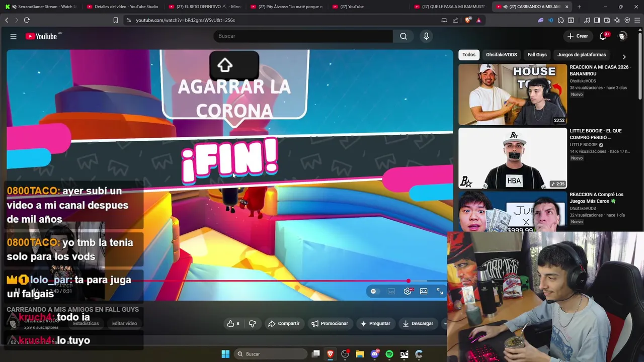
Task: Open the HOUSE TOUR video thumbnail
Action: pos(513,95)
